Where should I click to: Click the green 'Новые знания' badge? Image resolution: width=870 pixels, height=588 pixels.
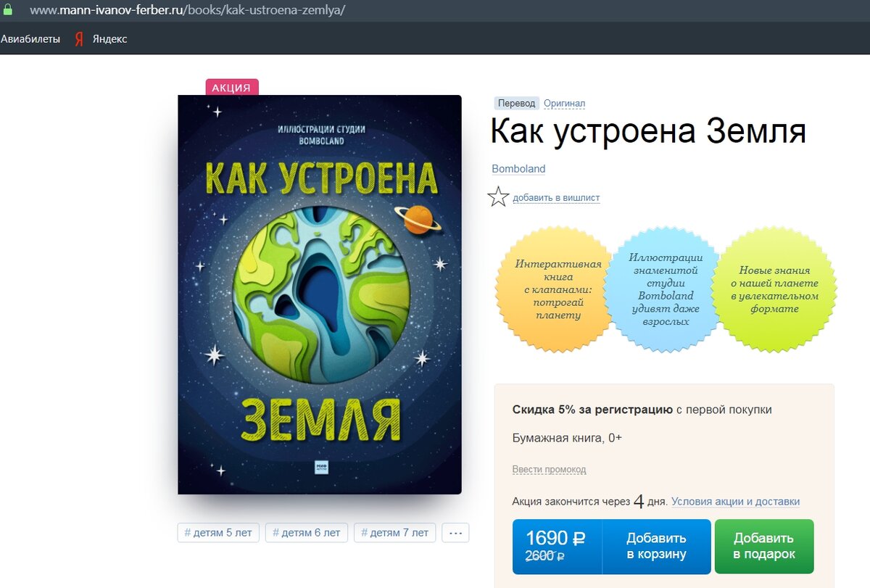coord(774,289)
